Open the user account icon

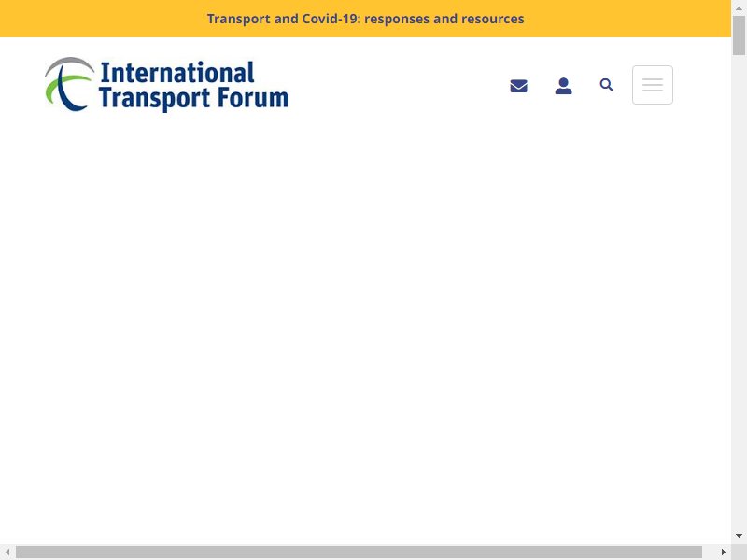(563, 86)
